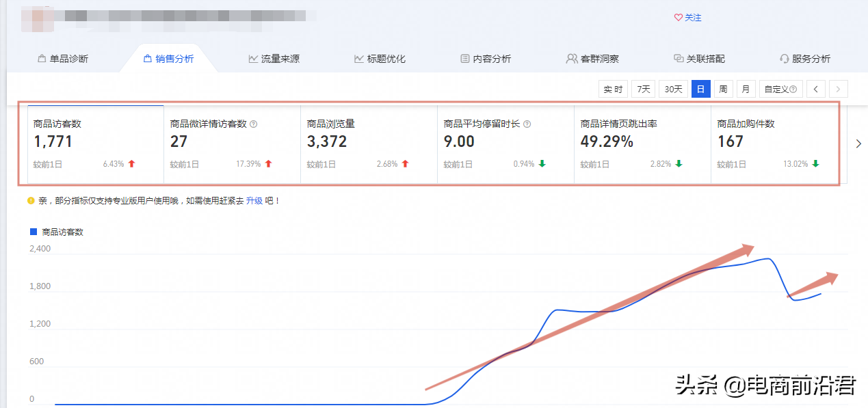Open the 自定义 custom date option
The width and height of the screenshot is (868, 408).
coord(780,89)
